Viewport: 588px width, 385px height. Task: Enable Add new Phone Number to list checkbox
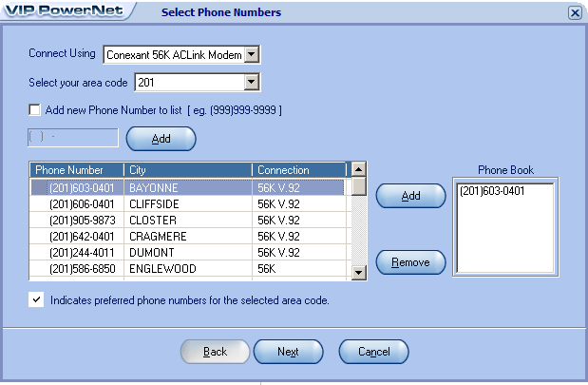(x=35, y=109)
